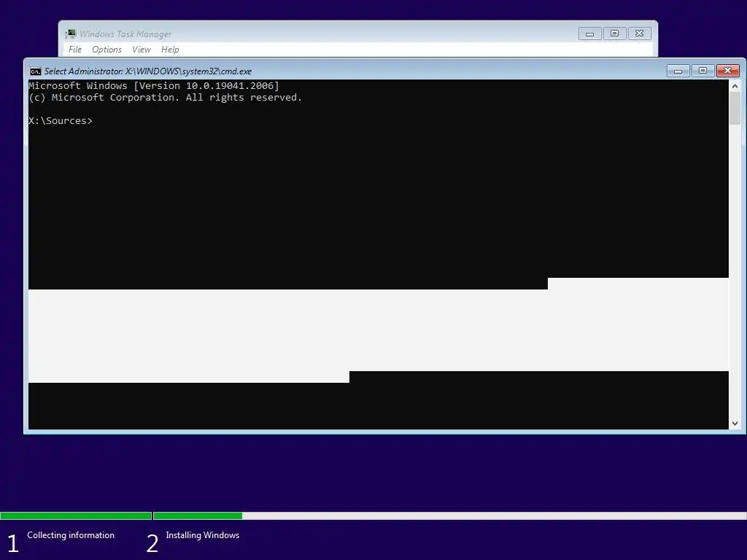Screen dimensions: 747x560
Task: Click the Collecting information step label
Action: point(71,535)
